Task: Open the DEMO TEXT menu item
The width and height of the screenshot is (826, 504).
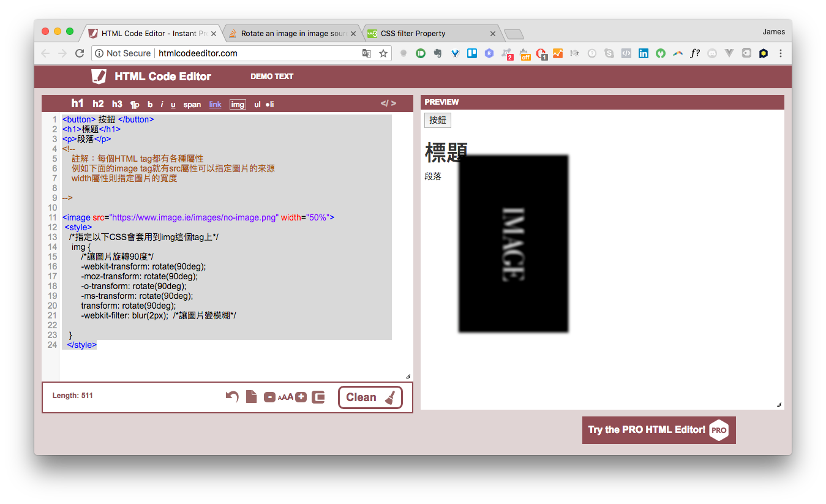Action: (x=272, y=76)
